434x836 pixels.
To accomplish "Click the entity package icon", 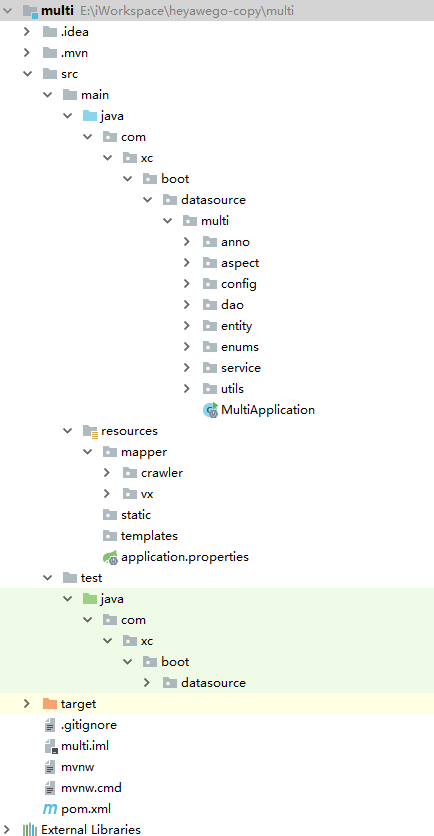I will coord(210,326).
